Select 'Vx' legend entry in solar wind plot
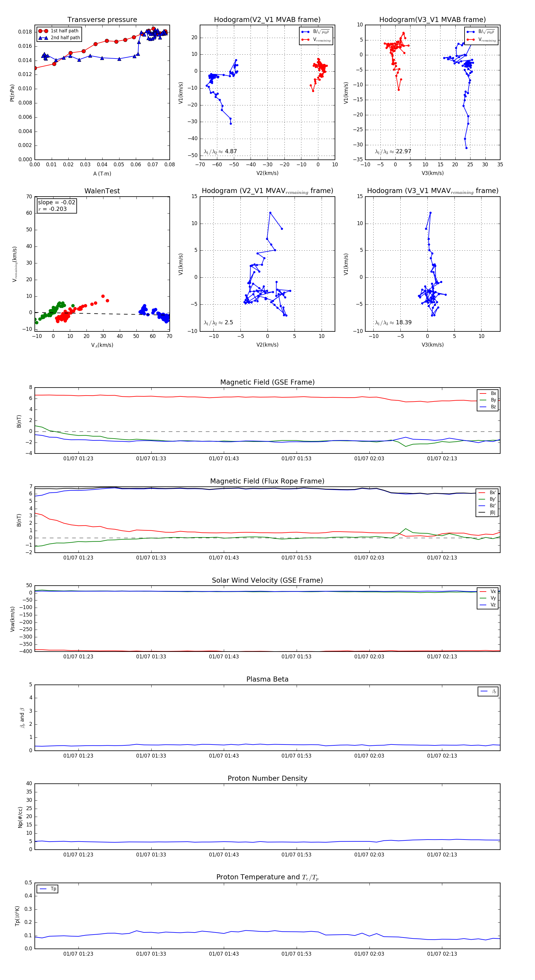This screenshot has width=535, height=980. click(488, 592)
